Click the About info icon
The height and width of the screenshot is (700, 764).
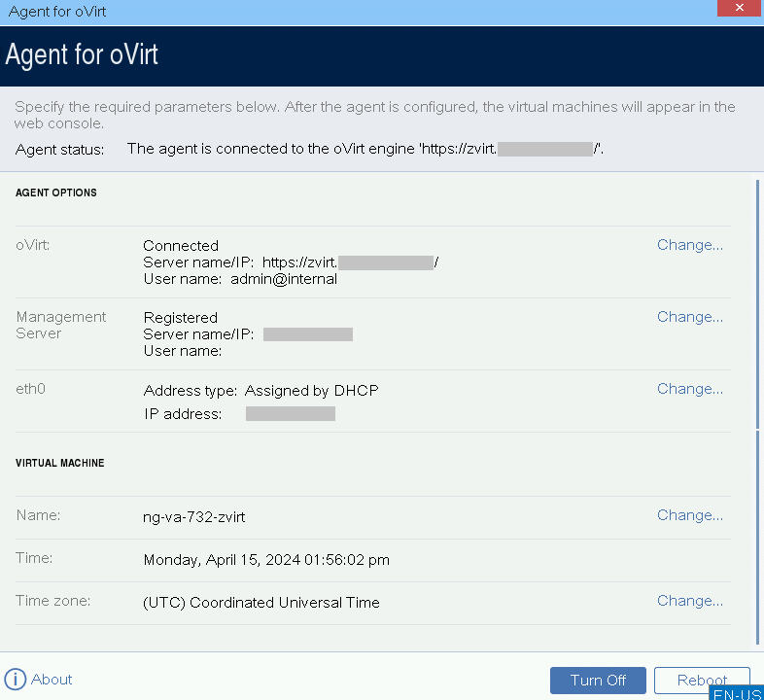click(16, 679)
